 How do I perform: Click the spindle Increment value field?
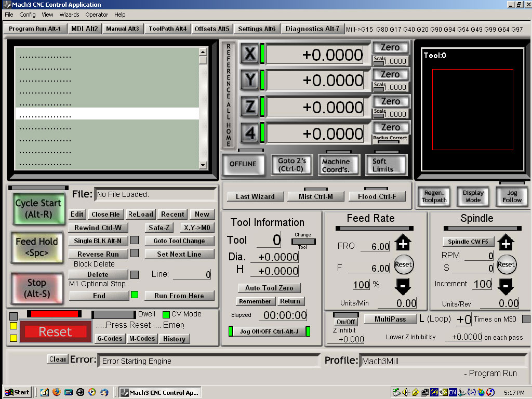482,284
